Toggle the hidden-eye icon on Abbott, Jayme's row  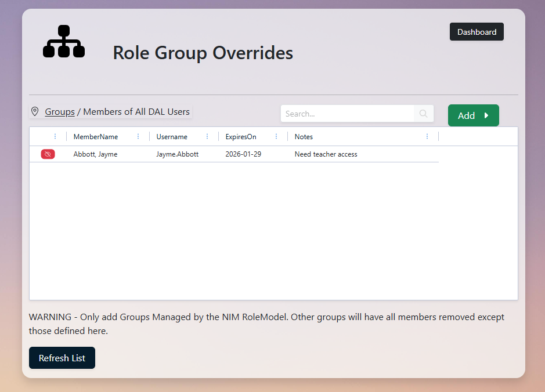(x=48, y=154)
